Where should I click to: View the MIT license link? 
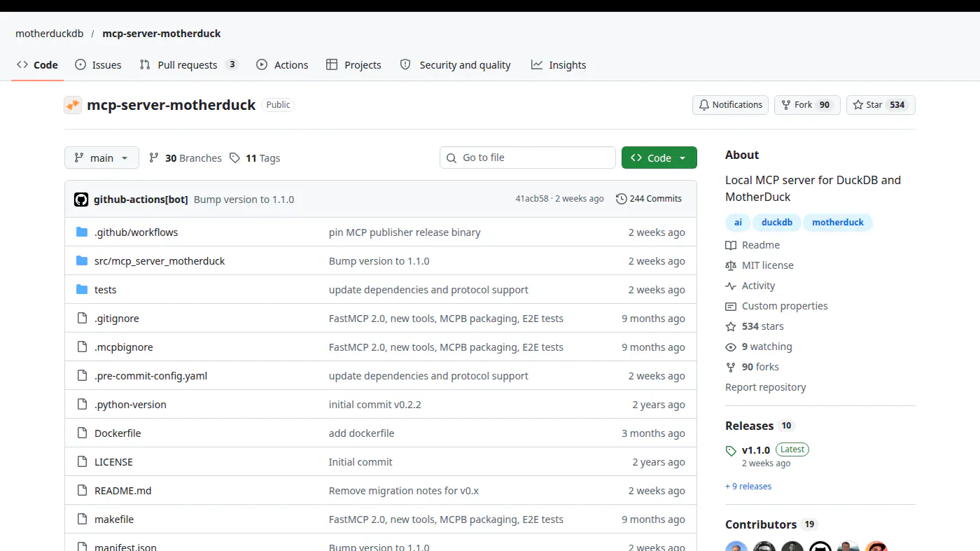click(x=767, y=265)
